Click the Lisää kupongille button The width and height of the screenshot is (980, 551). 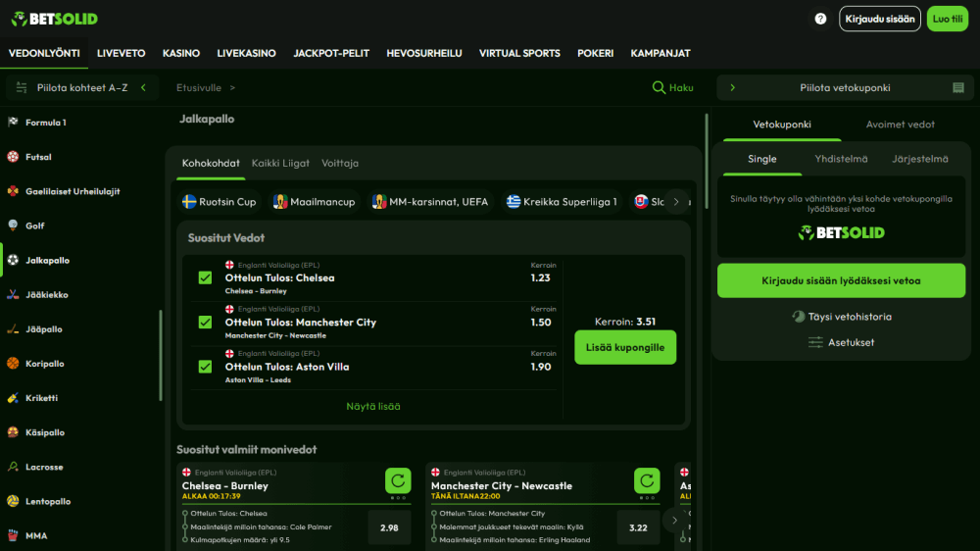(625, 348)
